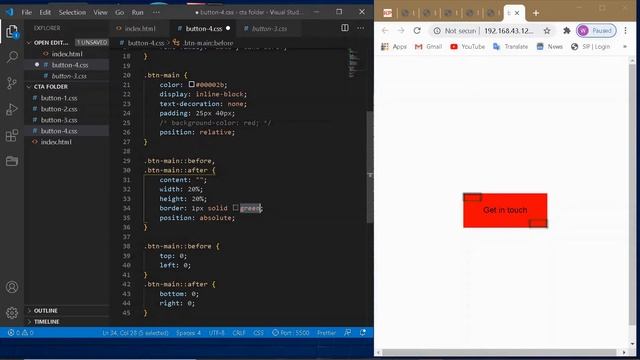Open notifications bell in status bar
This screenshot has height=360, width=640.
click(x=363, y=333)
